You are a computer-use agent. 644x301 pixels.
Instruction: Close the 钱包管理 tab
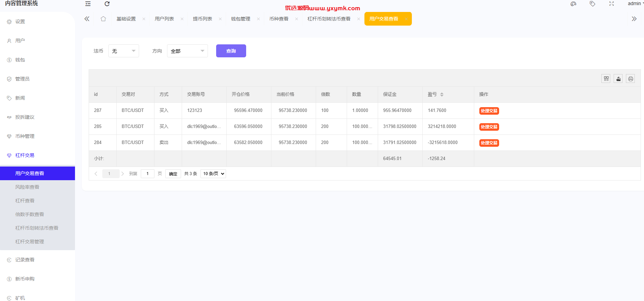pos(258,19)
